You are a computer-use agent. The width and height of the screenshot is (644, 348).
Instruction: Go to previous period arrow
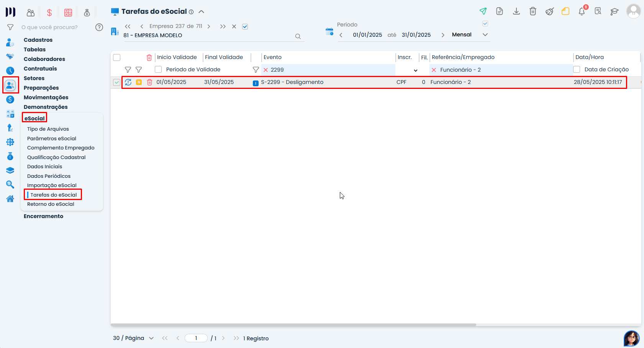341,35
